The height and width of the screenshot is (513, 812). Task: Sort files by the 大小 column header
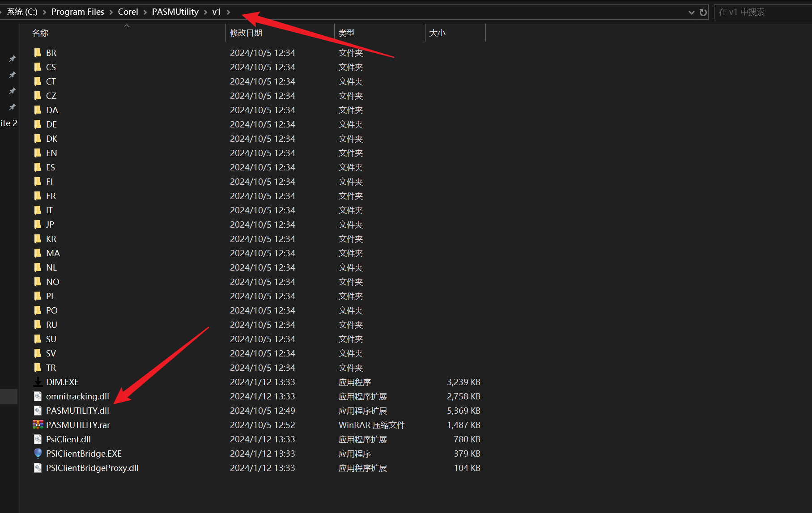click(x=437, y=33)
